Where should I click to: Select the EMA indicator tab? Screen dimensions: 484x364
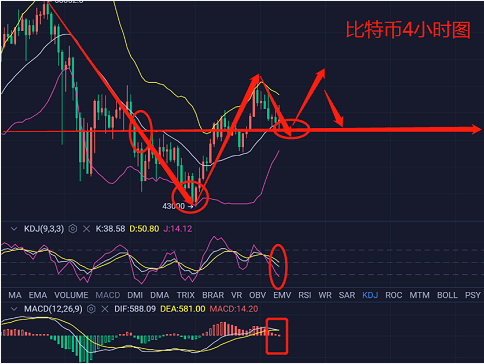(38, 295)
